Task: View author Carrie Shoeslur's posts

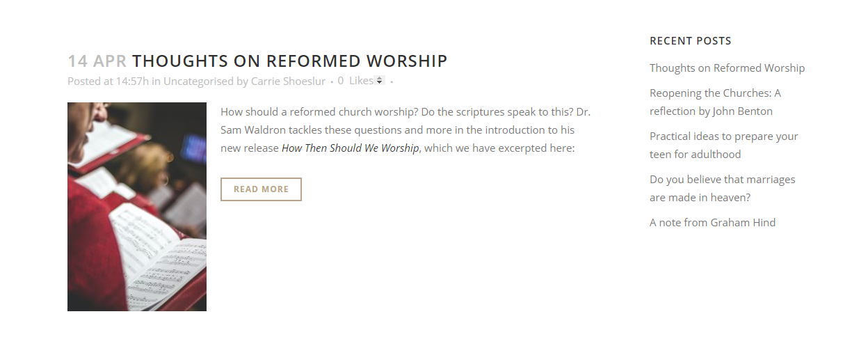Action: tap(288, 81)
